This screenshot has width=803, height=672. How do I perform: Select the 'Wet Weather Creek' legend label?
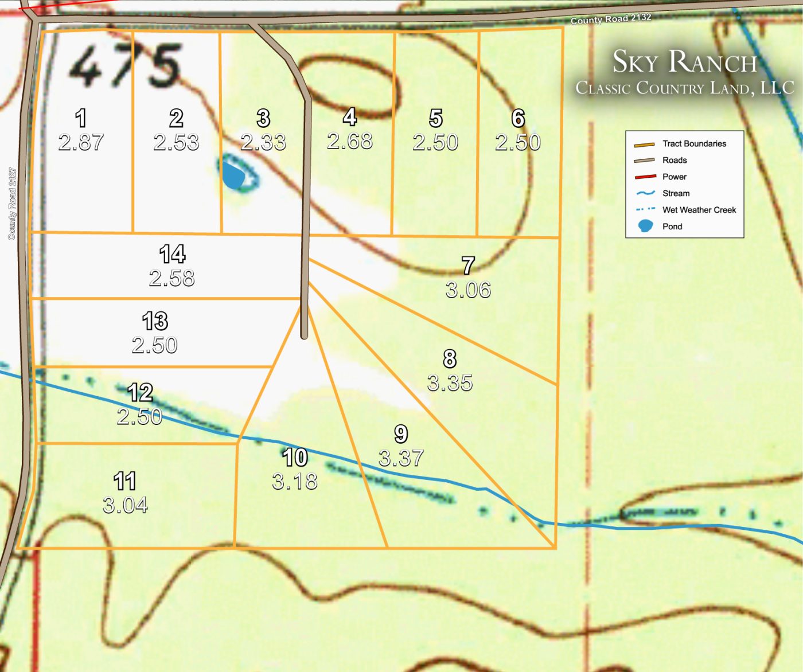699,210
